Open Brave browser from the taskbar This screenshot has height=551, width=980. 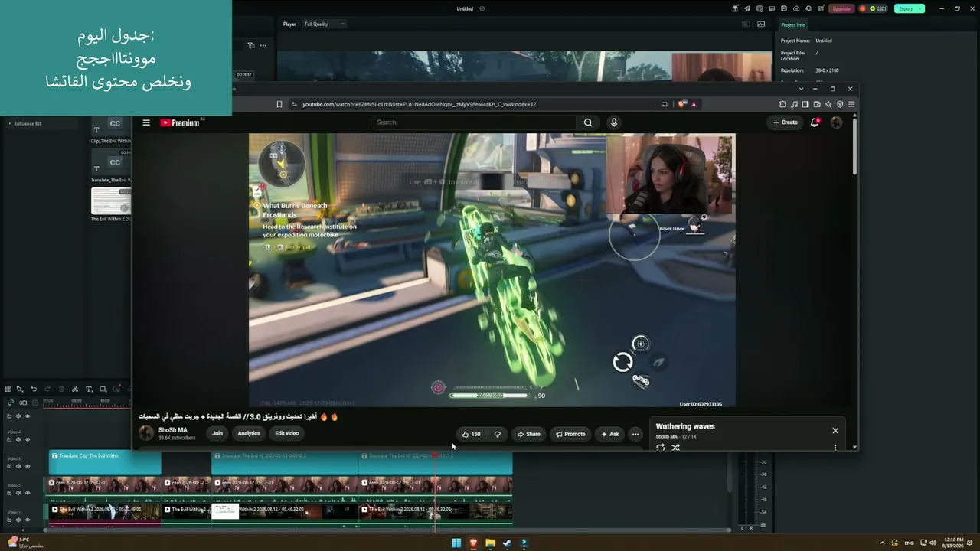(x=473, y=543)
